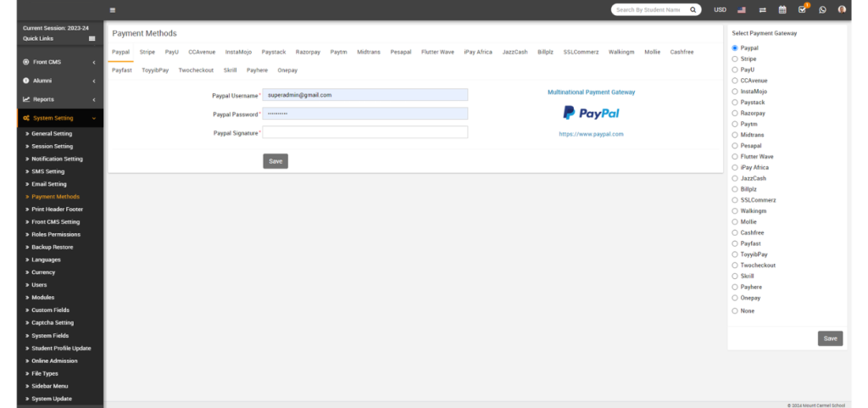Click the Paypal Signature input field

click(365, 132)
